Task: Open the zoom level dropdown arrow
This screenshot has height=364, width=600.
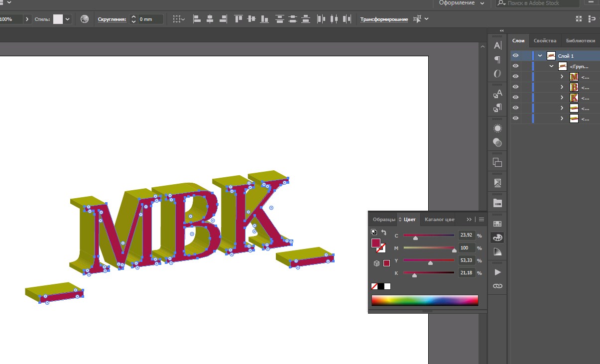Action: [x=27, y=19]
